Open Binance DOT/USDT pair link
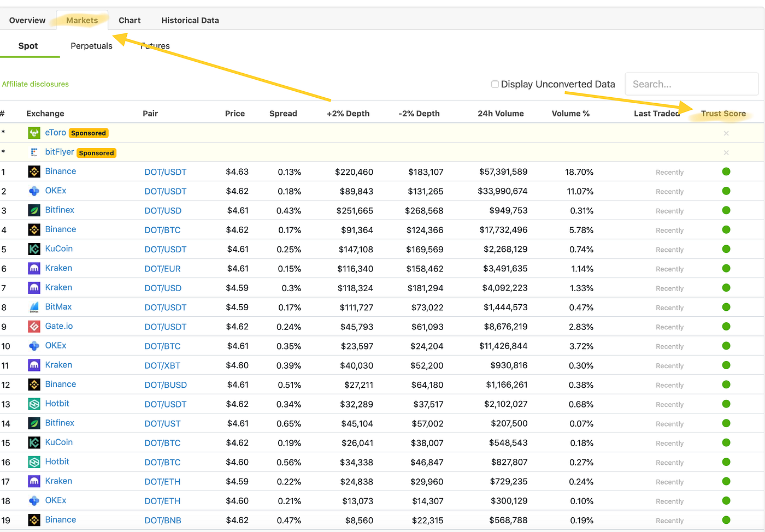The width and height of the screenshot is (765, 532). (166, 172)
